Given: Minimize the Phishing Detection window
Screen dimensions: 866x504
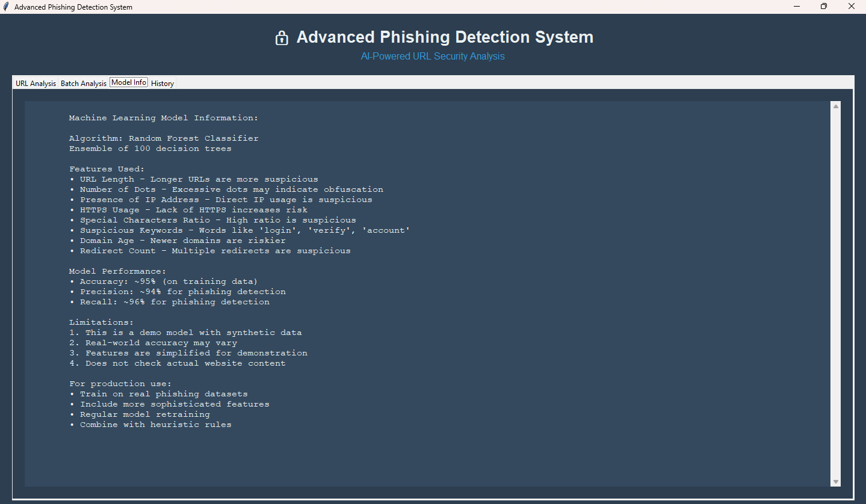Looking at the screenshot, I should [797, 7].
